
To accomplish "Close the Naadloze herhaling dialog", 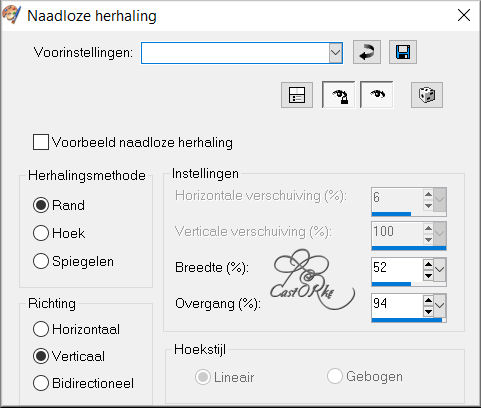I will point(464,16).
